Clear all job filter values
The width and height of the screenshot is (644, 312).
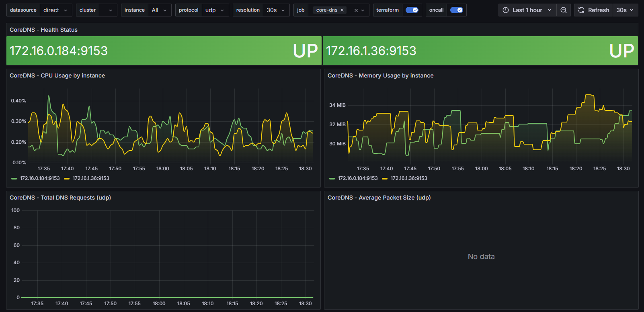point(356,10)
